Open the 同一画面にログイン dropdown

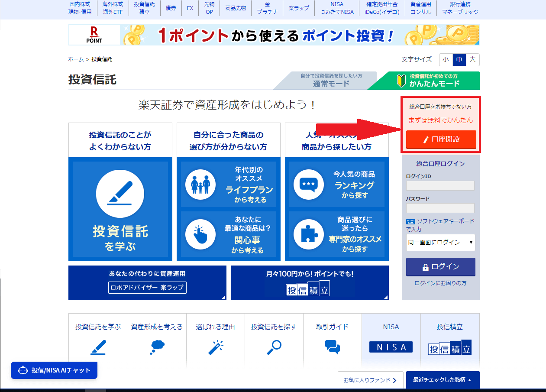point(440,243)
